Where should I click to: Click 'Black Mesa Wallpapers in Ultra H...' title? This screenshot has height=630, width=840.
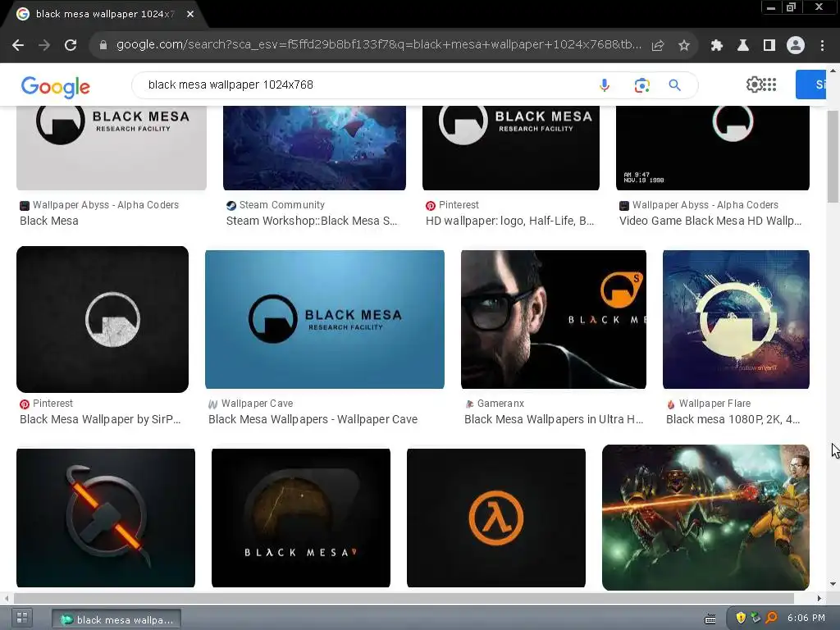point(554,419)
